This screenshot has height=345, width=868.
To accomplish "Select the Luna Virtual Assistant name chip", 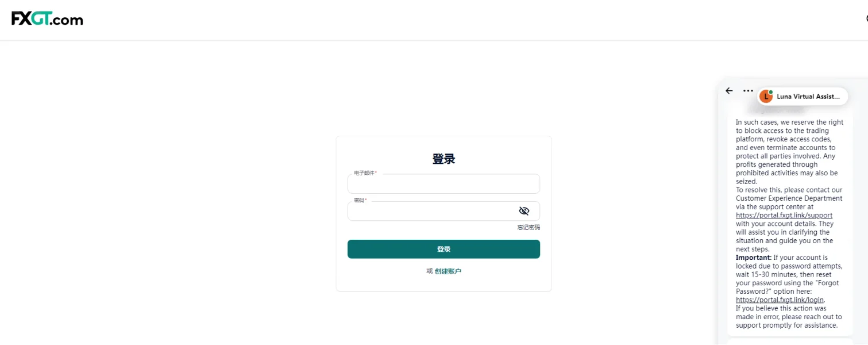I will pos(803,96).
